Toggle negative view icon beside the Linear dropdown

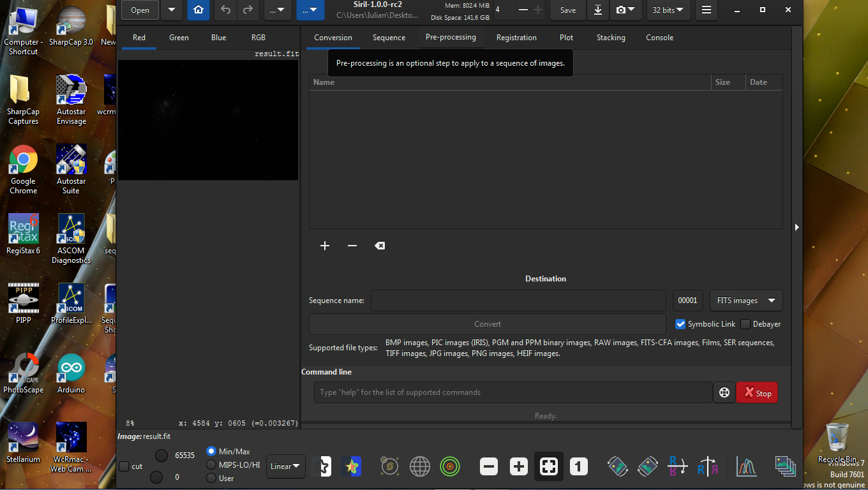(x=325, y=466)
